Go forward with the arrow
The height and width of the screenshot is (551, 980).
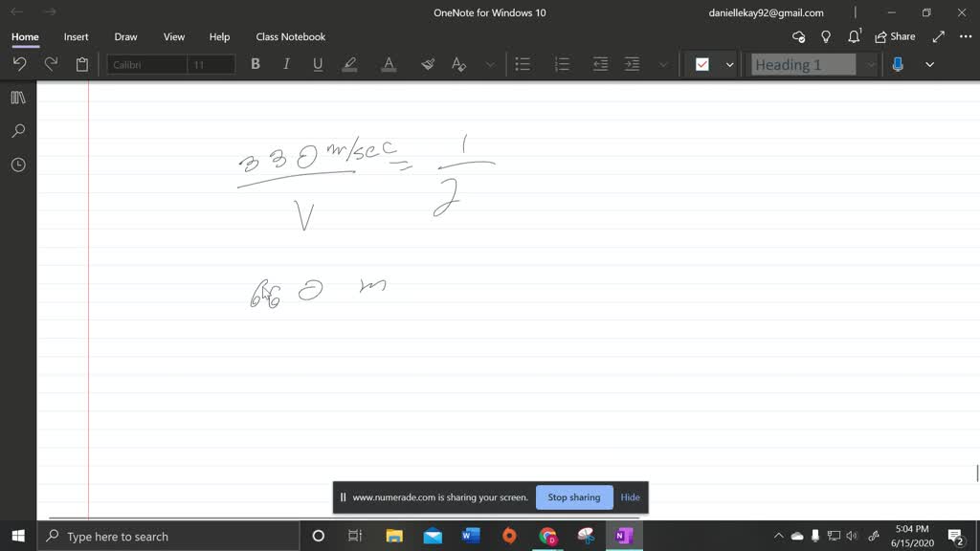50,11
